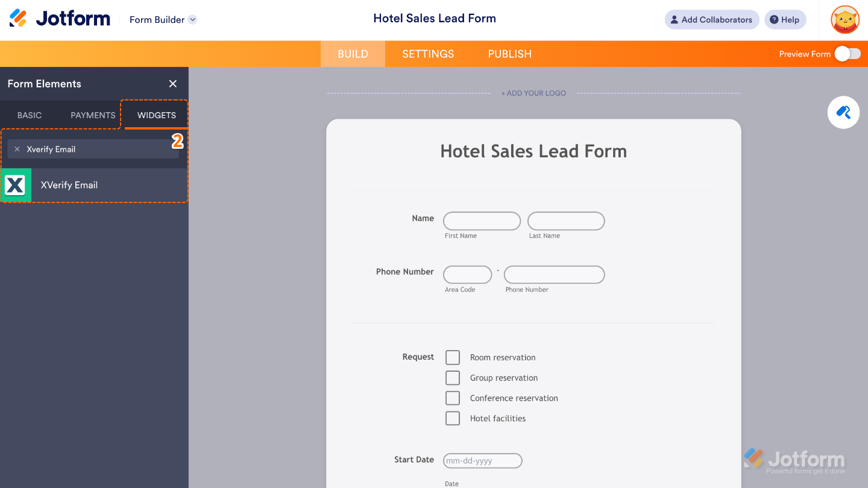Click the Jotform watermark logo
868x488 pixels.
point(794,458)
